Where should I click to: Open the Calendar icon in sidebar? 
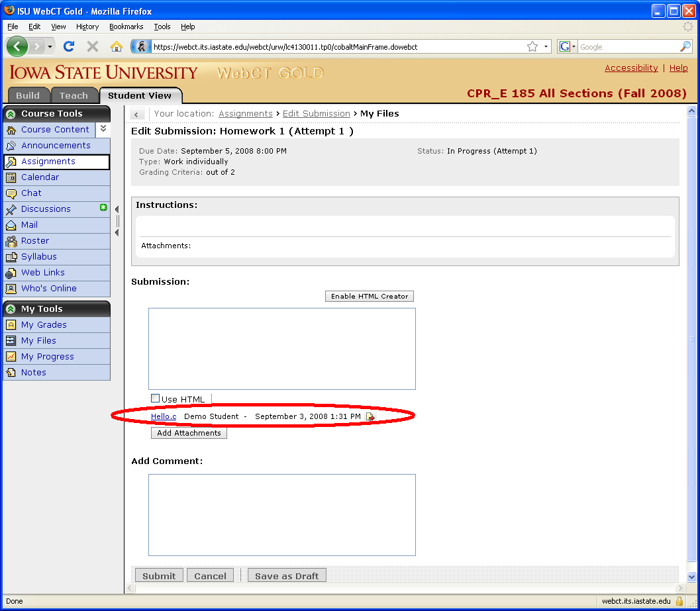(x=11, y=177)
